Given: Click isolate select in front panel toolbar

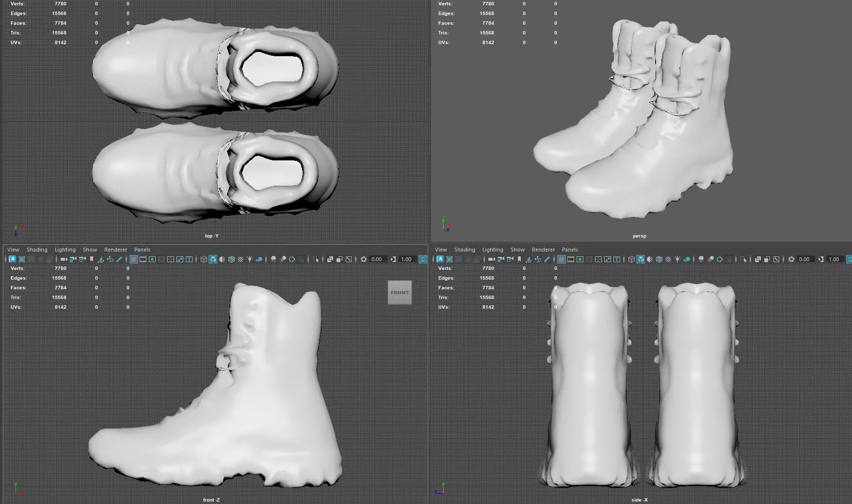Looking at the screenshot, I should [x=315, y=259].
